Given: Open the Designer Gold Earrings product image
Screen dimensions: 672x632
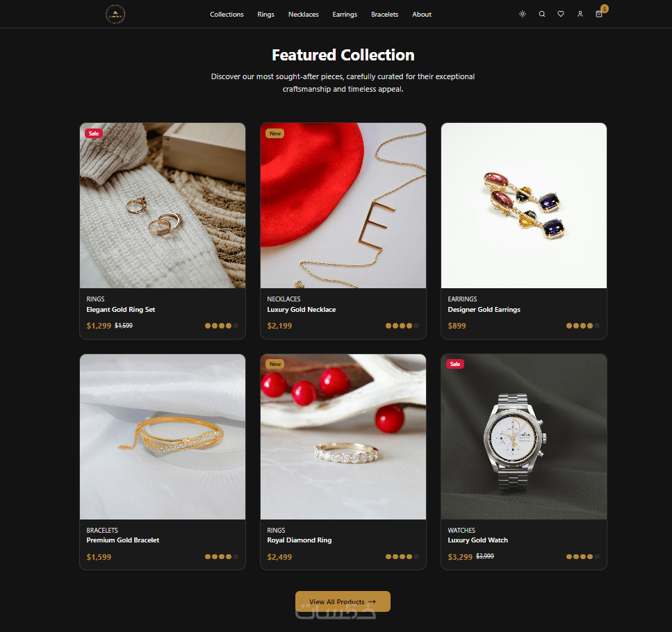Looking at the screenshot, I should [524, 206].
